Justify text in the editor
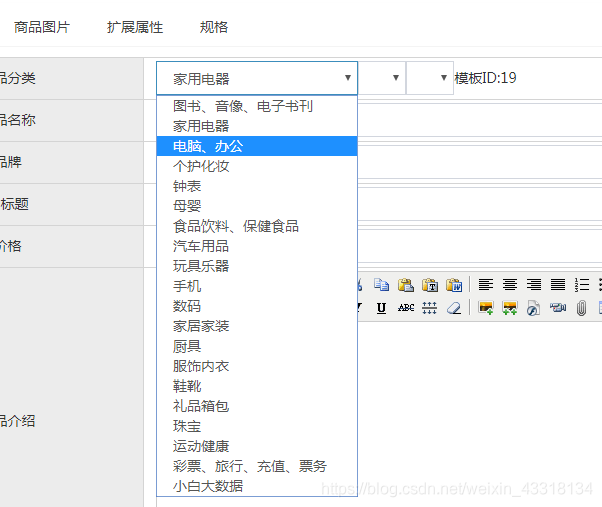The image size is (602, 507). [x=558, y=285]
